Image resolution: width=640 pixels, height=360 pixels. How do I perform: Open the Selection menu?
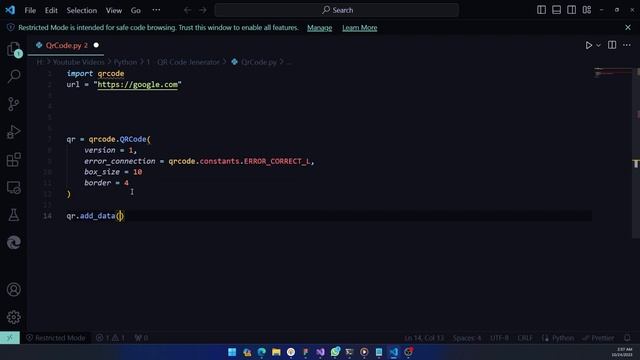pyautogui.click(x=82, y=10)
